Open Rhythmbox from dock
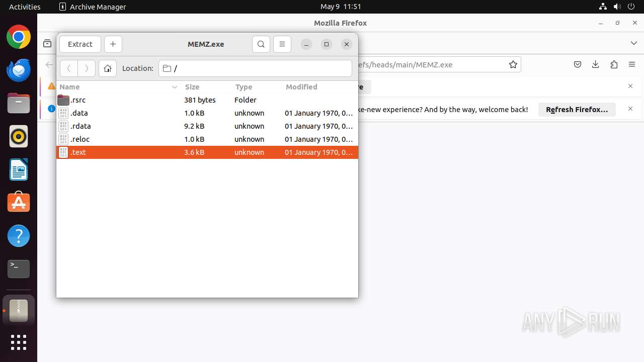The height and width of the screenshot is (362, 644). pos(19,136)
